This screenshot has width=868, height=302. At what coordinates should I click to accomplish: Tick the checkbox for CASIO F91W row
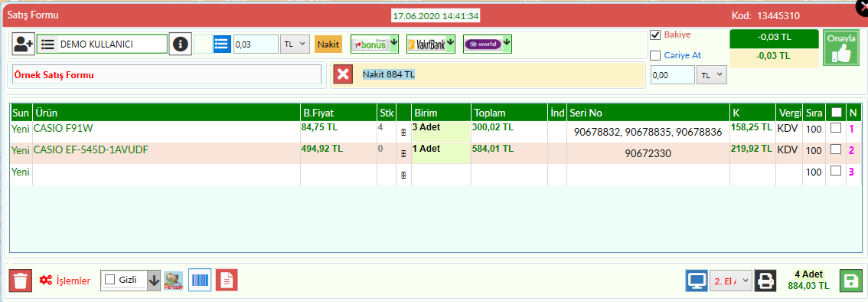pos(836,127)
